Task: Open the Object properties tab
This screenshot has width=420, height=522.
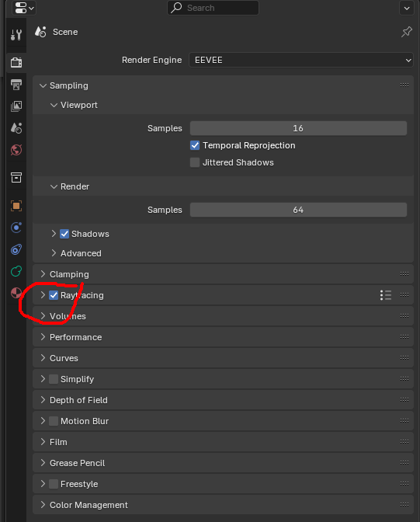Action: point(16,206)
